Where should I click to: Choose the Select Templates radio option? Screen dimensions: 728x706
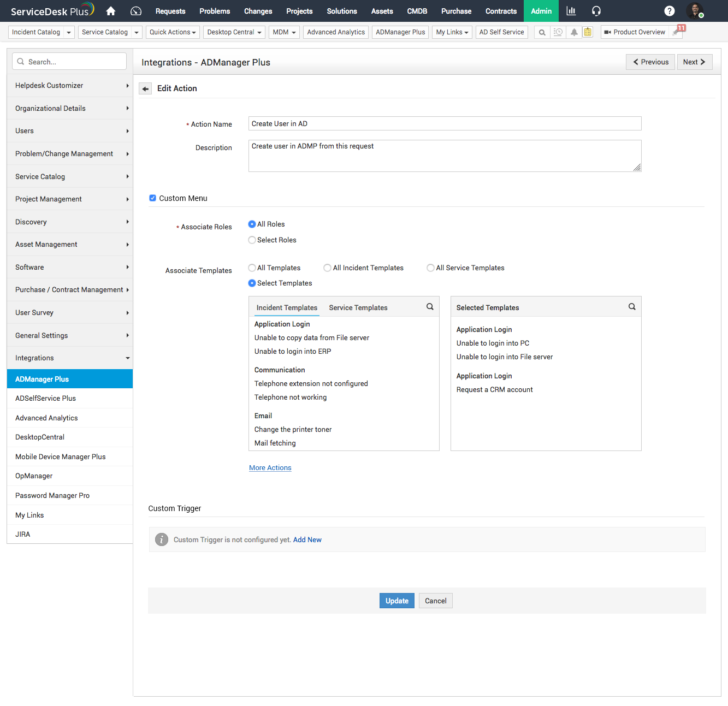252,283
